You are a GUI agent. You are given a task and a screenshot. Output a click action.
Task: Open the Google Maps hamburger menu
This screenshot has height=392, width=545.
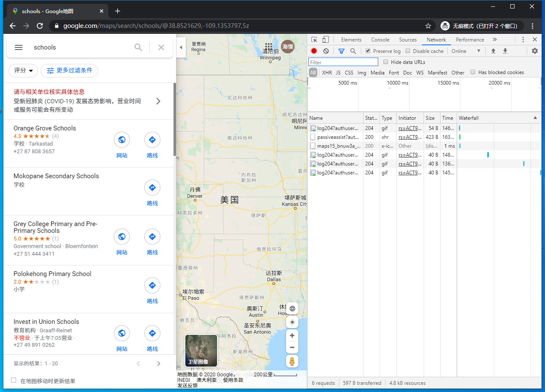(x=19, y=47)
